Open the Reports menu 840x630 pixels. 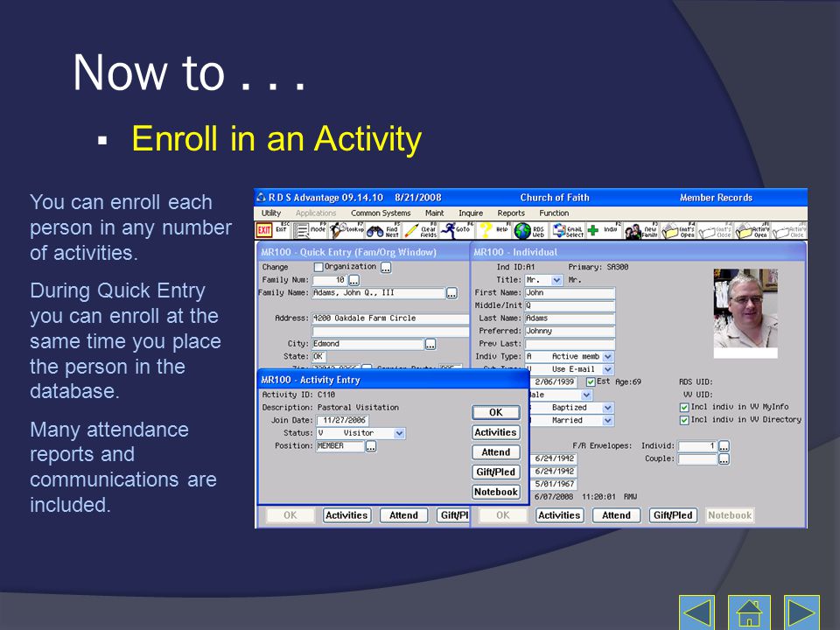click(x=511, y=213)
